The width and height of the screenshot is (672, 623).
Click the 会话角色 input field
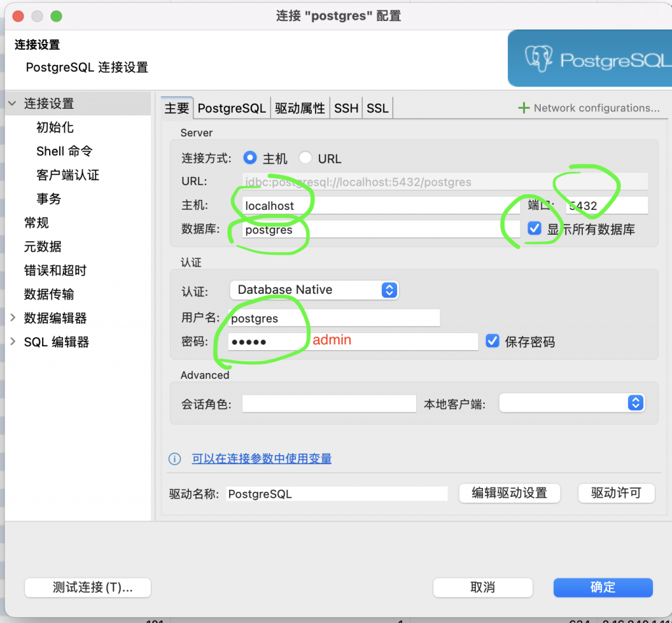point(329,404)
